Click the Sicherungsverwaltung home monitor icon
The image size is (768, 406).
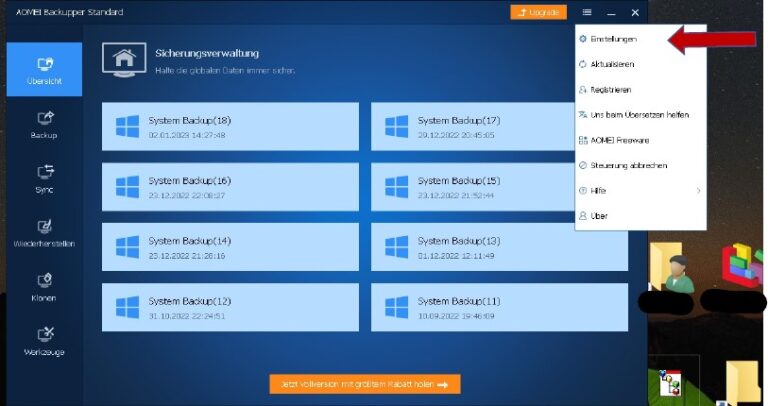point(124,60)
